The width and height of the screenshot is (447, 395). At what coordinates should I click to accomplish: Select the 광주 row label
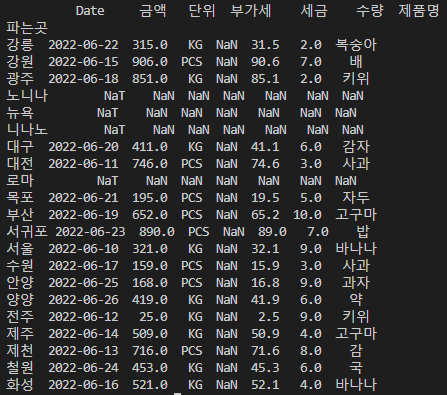click(20, 79)
